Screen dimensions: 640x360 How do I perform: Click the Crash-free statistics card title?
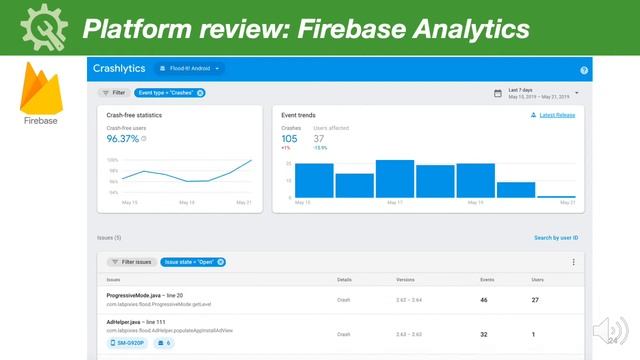134,115
